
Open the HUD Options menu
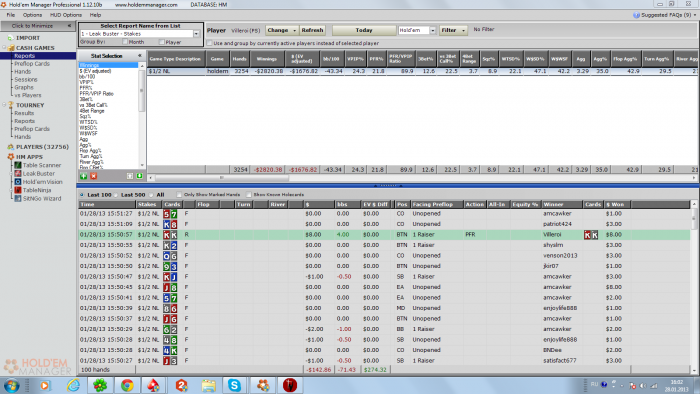click(x=66, y=15)
